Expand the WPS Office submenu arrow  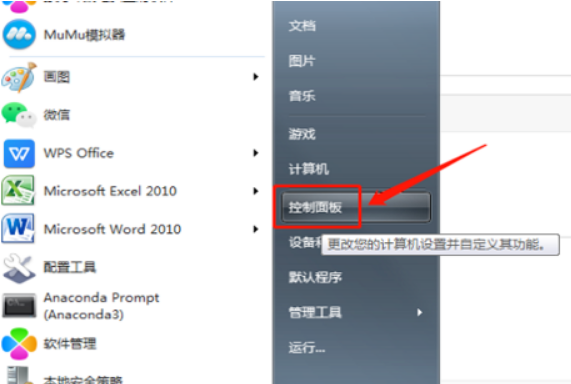[x=256, y=153]
